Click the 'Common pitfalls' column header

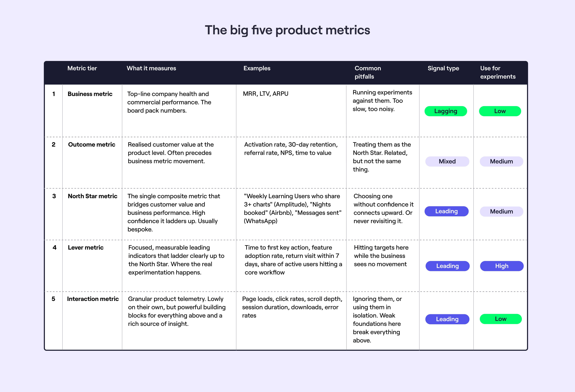pos(368,72)
